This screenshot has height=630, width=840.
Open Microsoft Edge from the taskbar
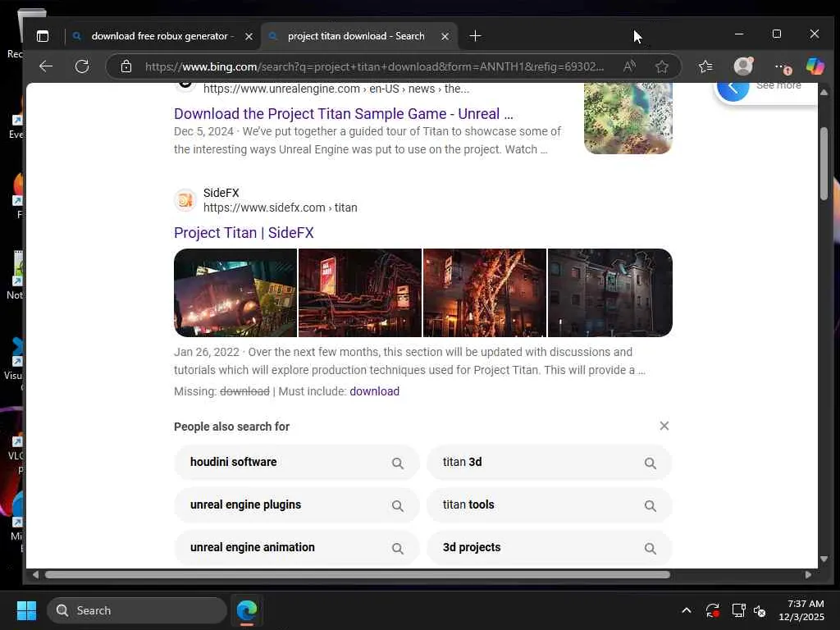[x=247, y=610]
